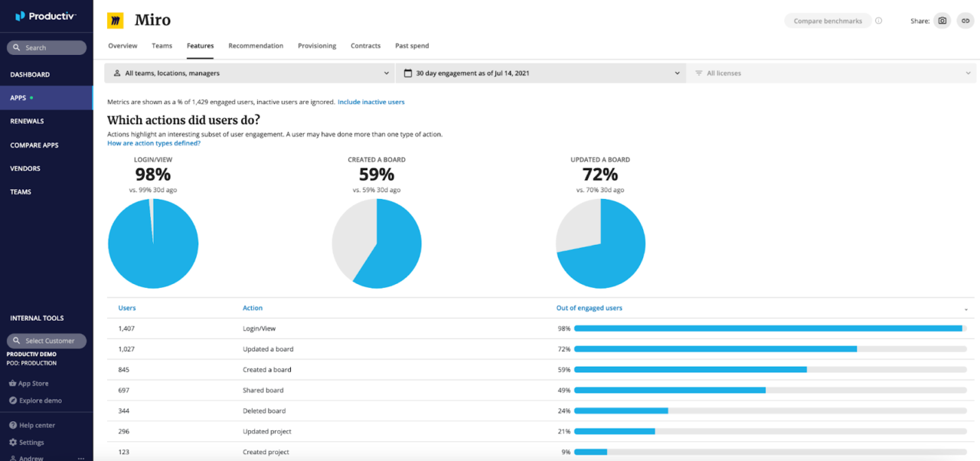This screenshot has height=461, width=980.
Task: Expand the All teams, locations, managers filter
Action: point(253,73)
